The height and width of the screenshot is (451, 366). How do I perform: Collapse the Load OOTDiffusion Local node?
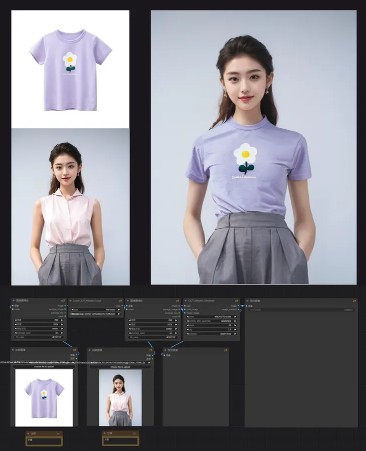70,300
